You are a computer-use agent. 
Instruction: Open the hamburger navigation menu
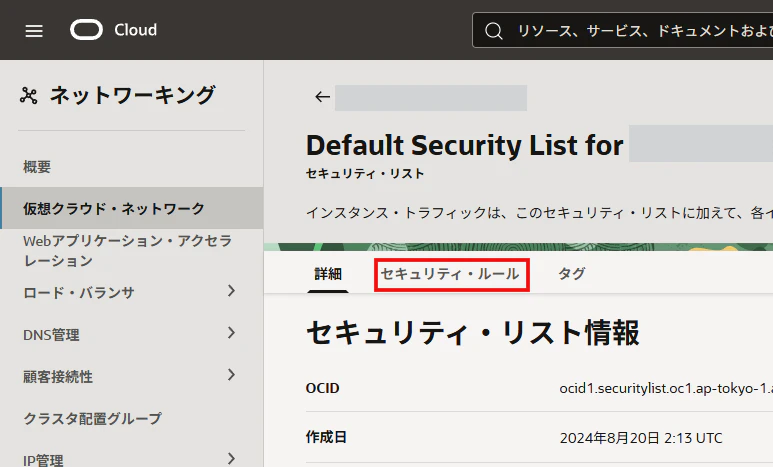coord(34,31)
